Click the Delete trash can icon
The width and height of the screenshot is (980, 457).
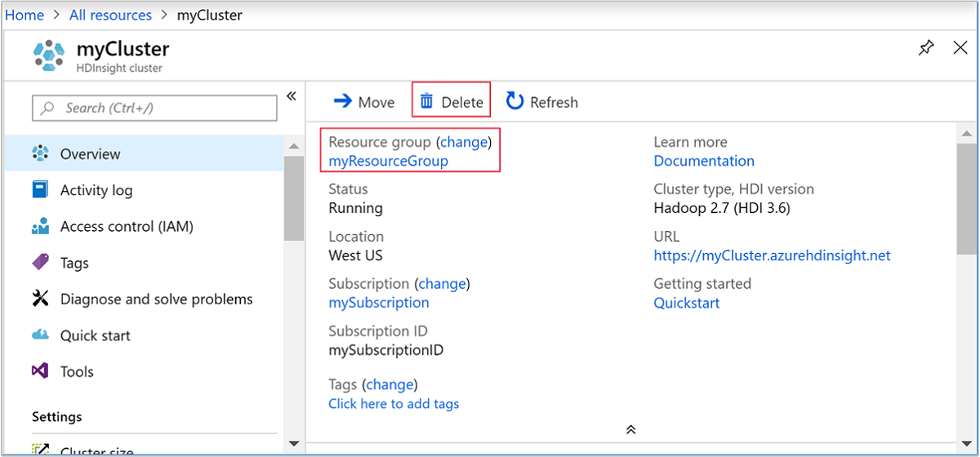tap(426, 101)
